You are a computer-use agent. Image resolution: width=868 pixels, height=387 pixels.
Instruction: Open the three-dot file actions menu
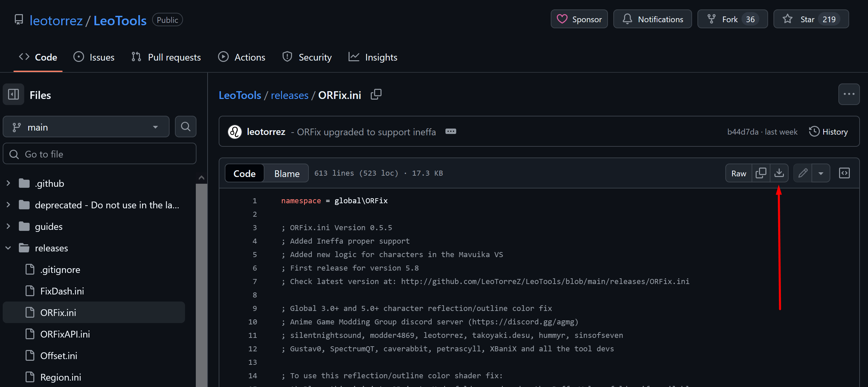848,94
